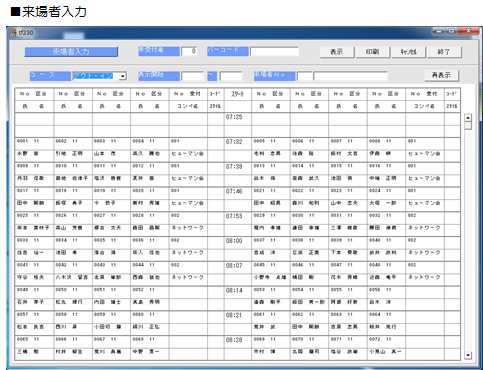Click the entry numbered 0015
This screenshot has width=483, height=370.
(x=336, y=166)
